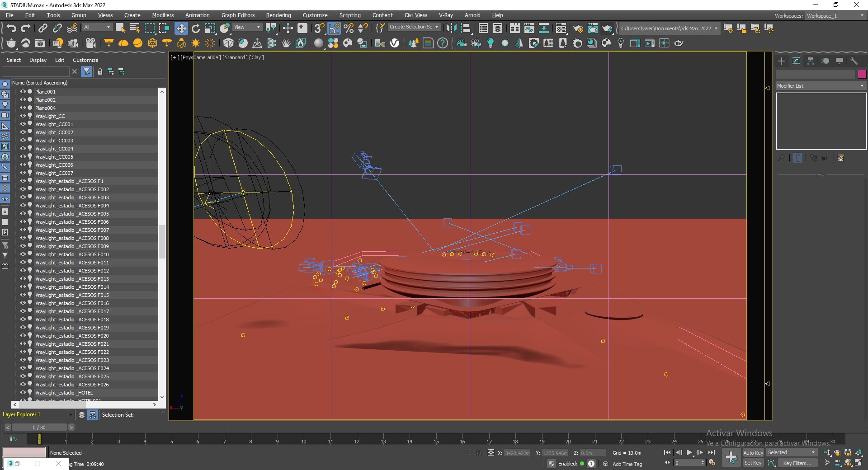Open the Render Setup teapot icon
This screenshot has width=868, height=470.
(578, 28)
